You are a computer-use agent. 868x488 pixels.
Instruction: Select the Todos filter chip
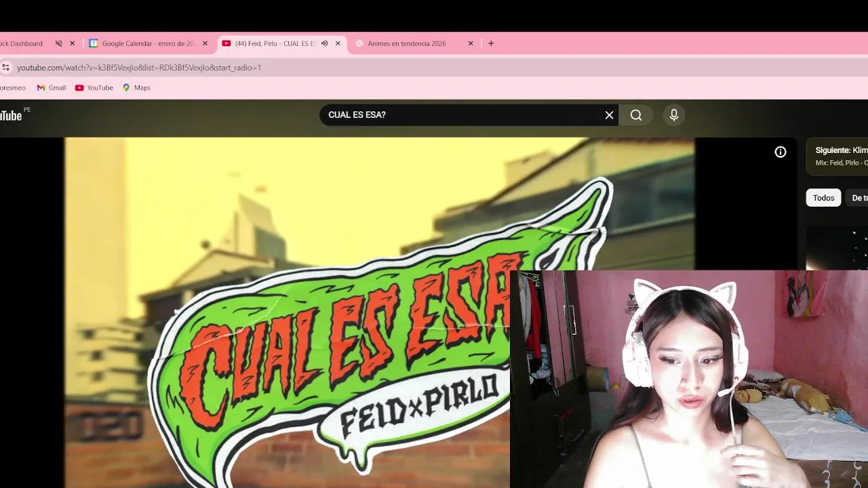(823, 198)
